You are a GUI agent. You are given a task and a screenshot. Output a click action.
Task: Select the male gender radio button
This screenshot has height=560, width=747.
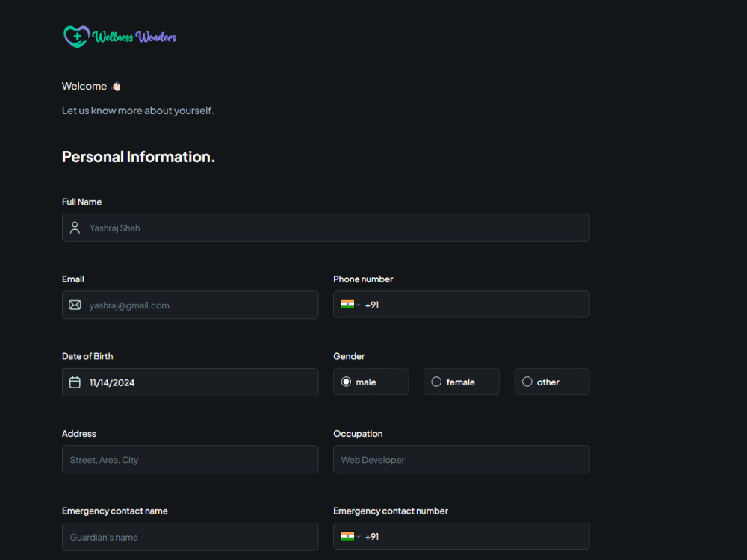(347, 382)
